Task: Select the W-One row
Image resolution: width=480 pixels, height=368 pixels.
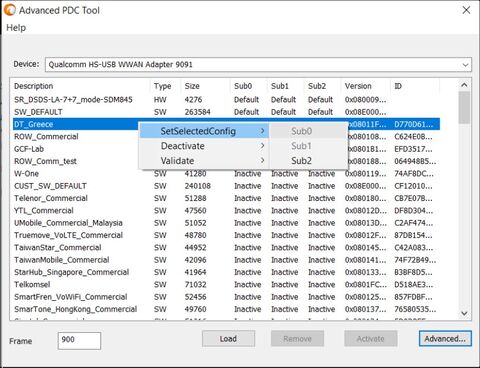Action: [x=226, y=174]
